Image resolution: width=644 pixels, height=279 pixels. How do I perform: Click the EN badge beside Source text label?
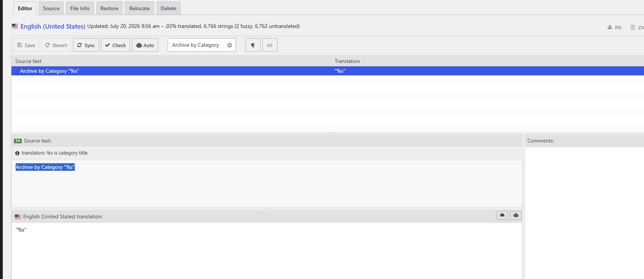tap(18, 141)
